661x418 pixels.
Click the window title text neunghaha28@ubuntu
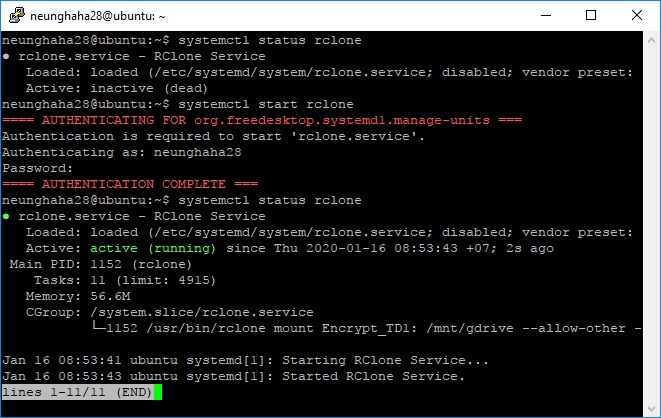click(x=98, y=16)
